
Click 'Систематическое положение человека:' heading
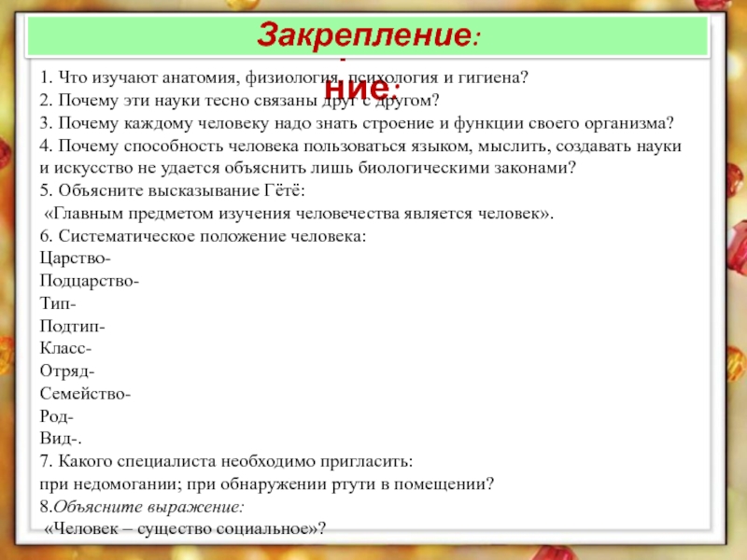click(203, 236)
